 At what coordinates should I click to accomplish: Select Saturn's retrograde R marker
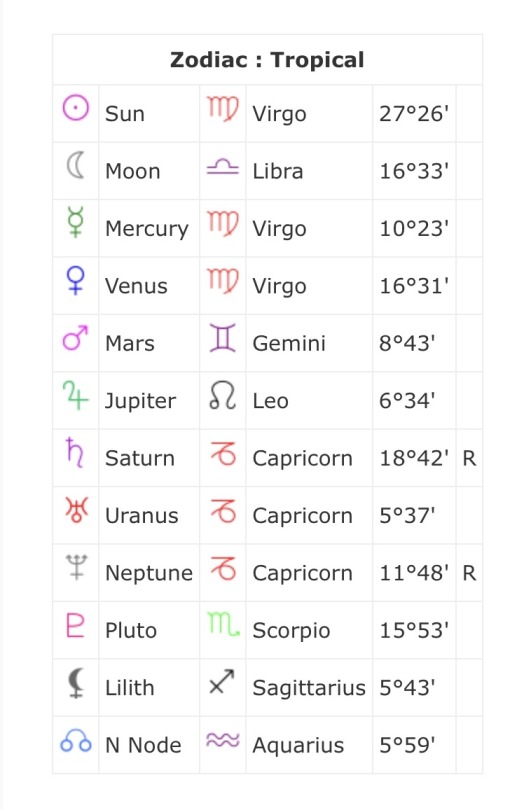469,458
